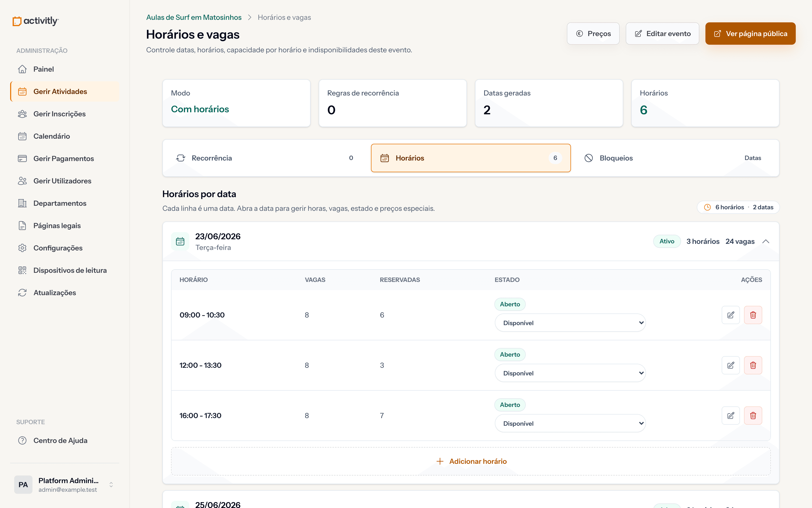Collapse the 23/06/2026 date section
The height and width of the screenshot is (508, 812).
pyautogui.click(x=766, y=242)
